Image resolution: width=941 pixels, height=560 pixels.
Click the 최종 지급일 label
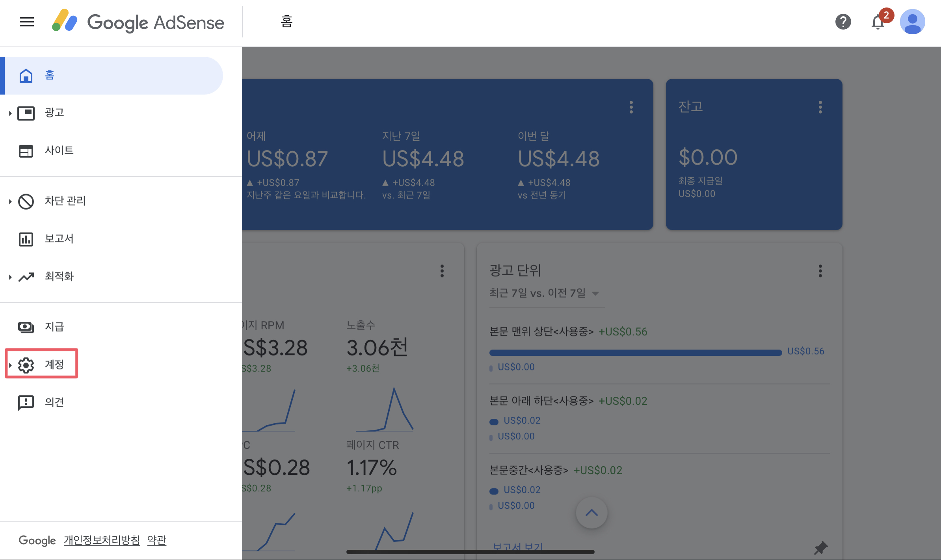[701, 181]
